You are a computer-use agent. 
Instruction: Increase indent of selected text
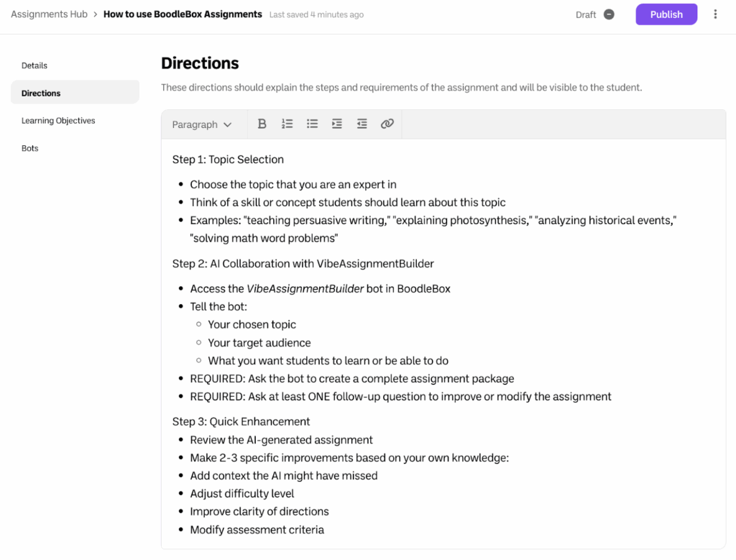point(337,124)
